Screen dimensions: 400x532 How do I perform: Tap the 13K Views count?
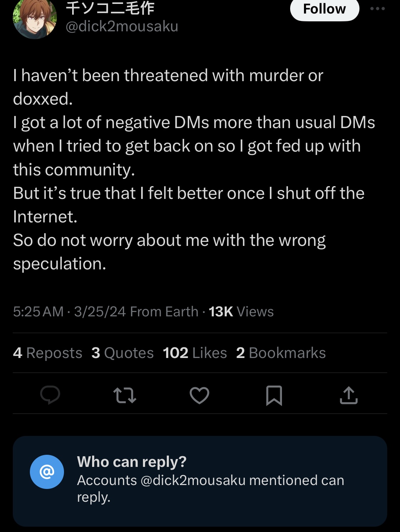(241, 312)
